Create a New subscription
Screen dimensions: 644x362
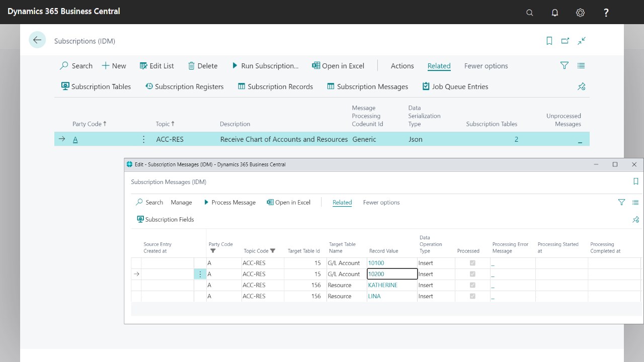coord(114,66)
